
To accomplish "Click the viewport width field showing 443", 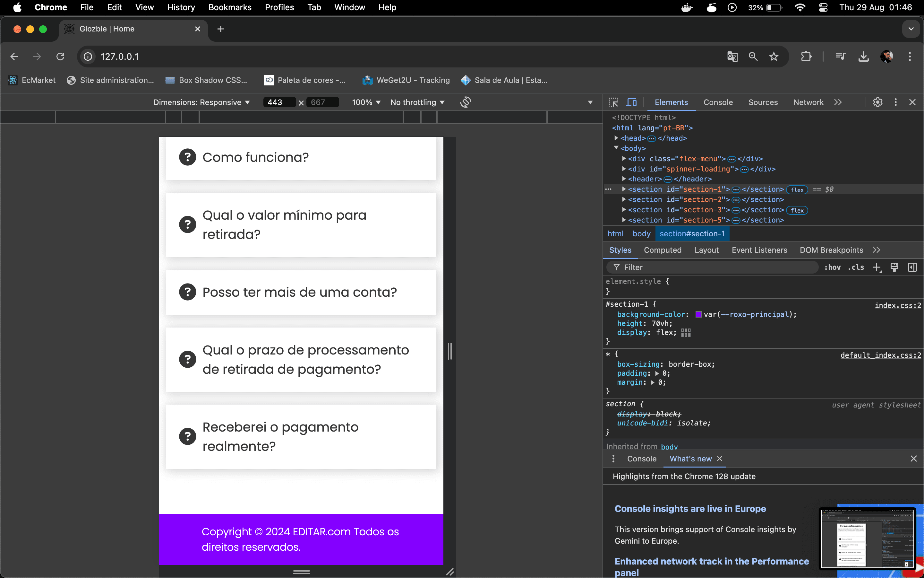I will point(279,102).
